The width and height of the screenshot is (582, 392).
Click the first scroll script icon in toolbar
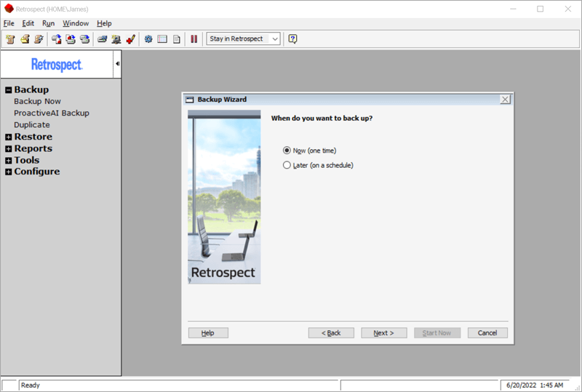coord(11,39)
